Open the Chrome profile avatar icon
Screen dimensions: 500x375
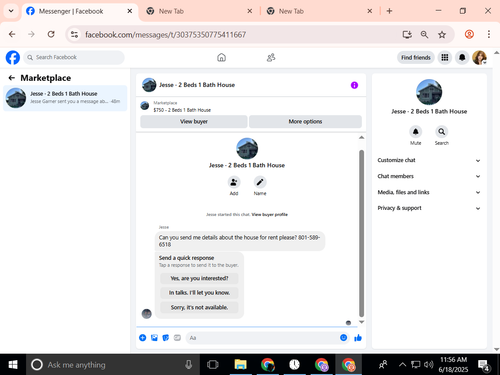pyautogui.click(x=469, y=34)
